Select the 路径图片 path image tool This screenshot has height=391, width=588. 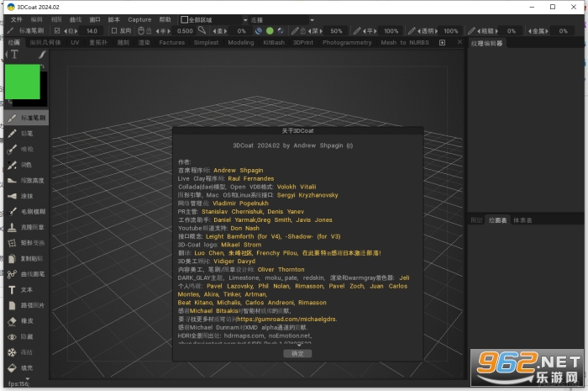point(26,305)
